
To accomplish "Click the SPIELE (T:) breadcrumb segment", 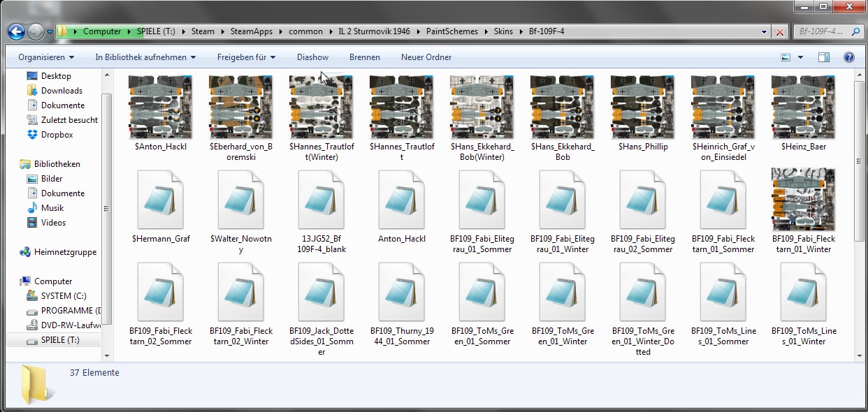I will tap(157, 31).
